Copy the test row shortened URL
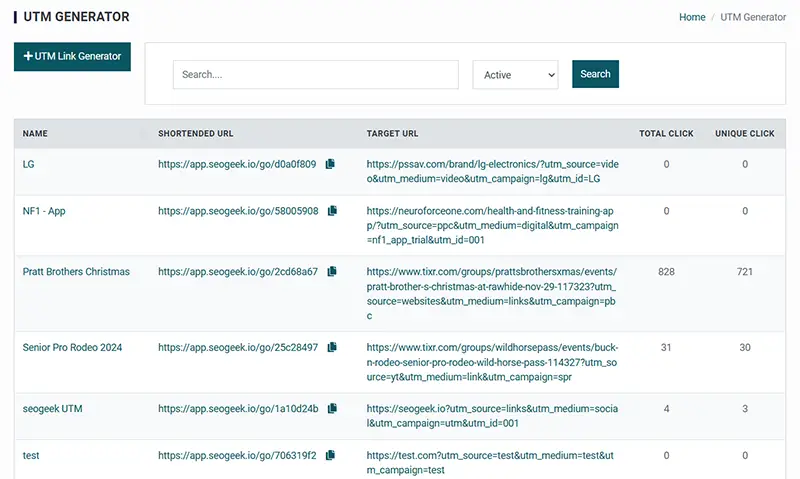The image size is (800, 479). [x=330, y=455]
